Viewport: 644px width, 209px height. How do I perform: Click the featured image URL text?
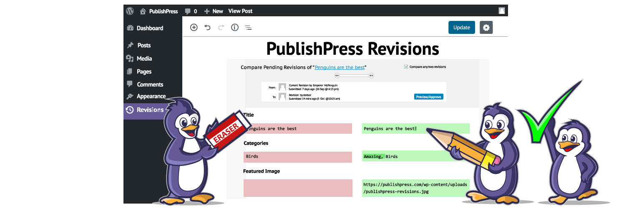pos(416,188)
